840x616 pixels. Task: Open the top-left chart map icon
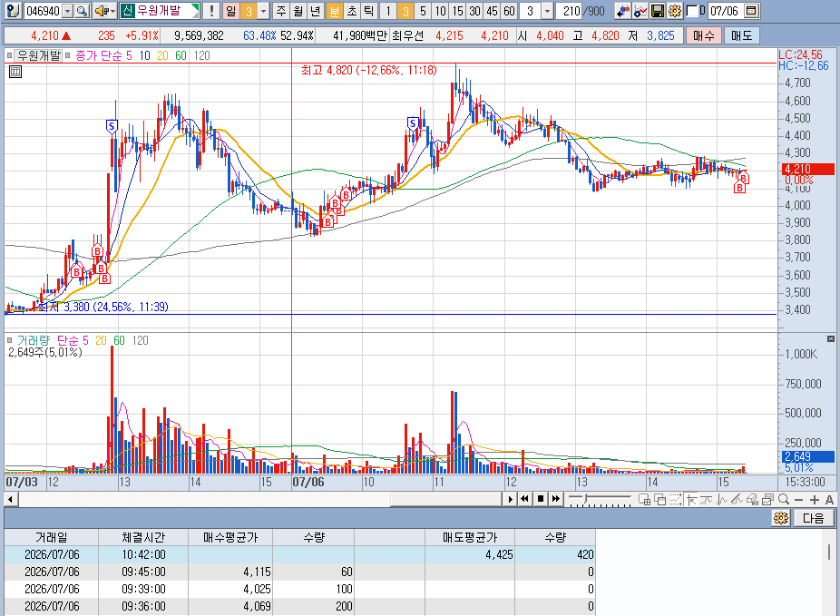[x=13, y=11]
